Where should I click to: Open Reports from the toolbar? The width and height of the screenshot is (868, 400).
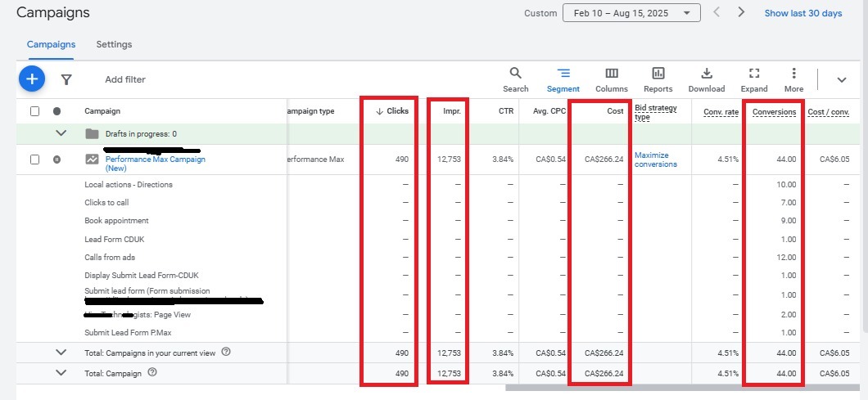pyautogui.click(x=658, y=79)
